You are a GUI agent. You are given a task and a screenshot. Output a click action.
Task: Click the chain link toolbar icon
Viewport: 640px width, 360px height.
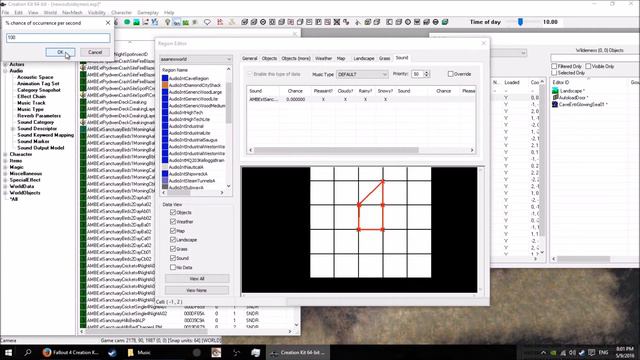tap(346, 22)
